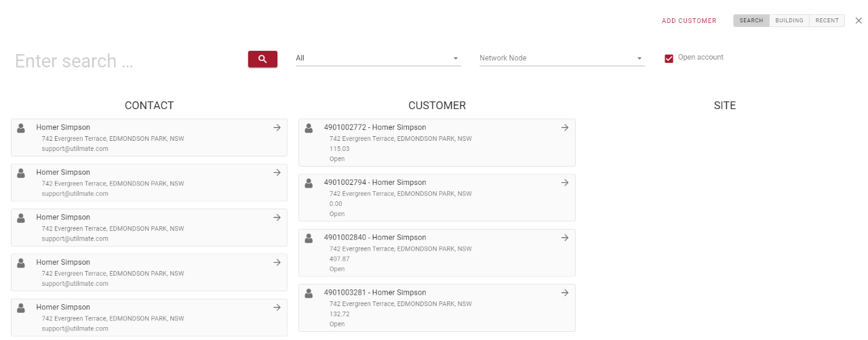Open the Network Node dropdown
Image resolution: width=868 pixels, height=340 pixels.
pos(562,58)
